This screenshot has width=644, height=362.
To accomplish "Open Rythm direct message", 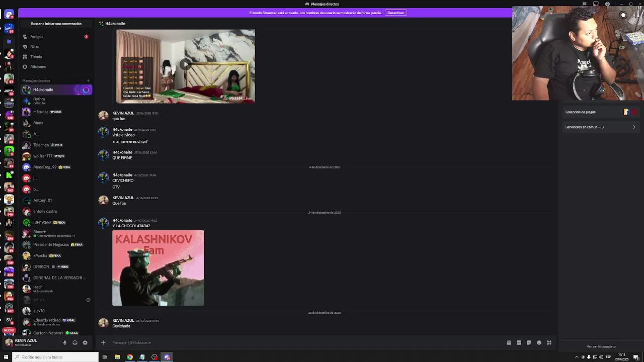I will pyautogui.click(x=56, y=101).
